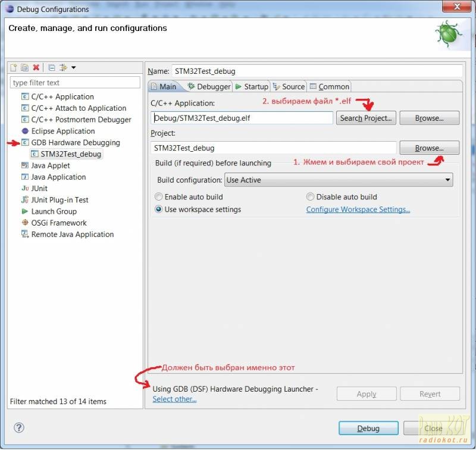Choose Use workspace settings radio button

click(x=159, y=210)
